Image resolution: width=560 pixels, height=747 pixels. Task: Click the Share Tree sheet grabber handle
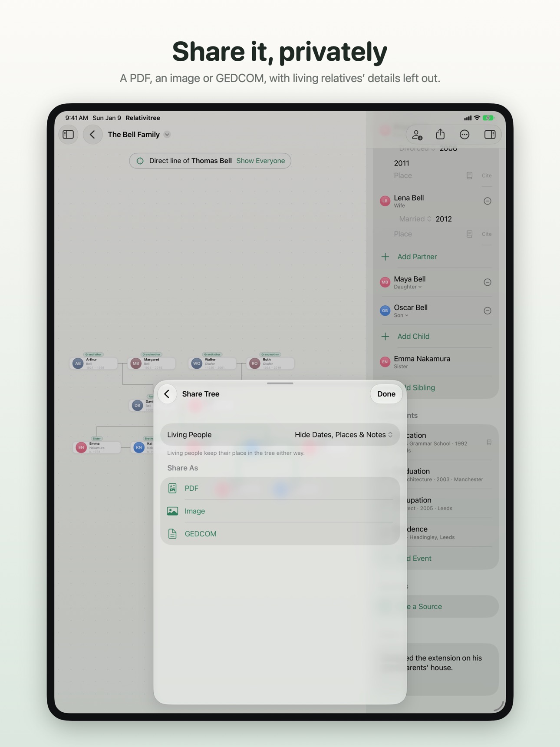pos(280,383)
